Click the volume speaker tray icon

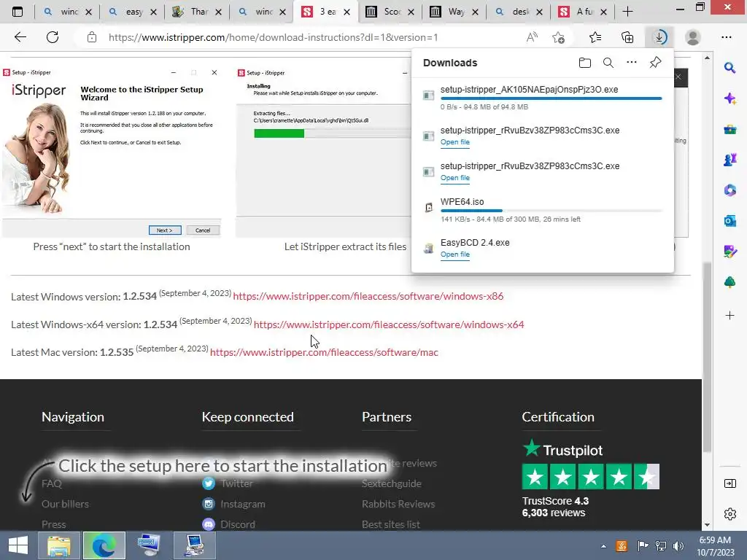click(678, 546)
